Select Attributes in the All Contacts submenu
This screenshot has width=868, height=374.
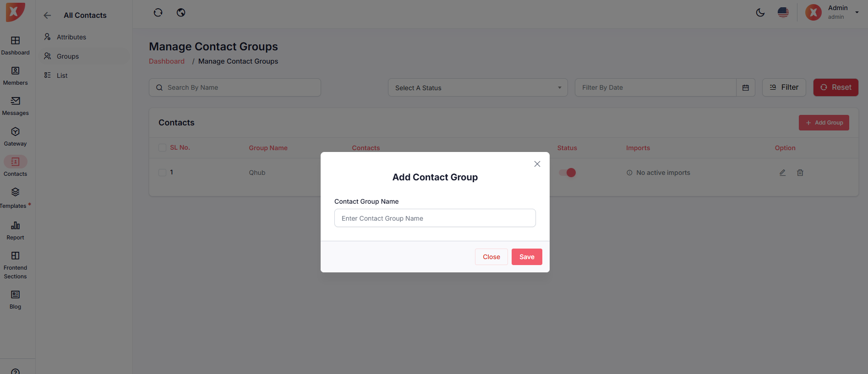click(x=71, y=37)
